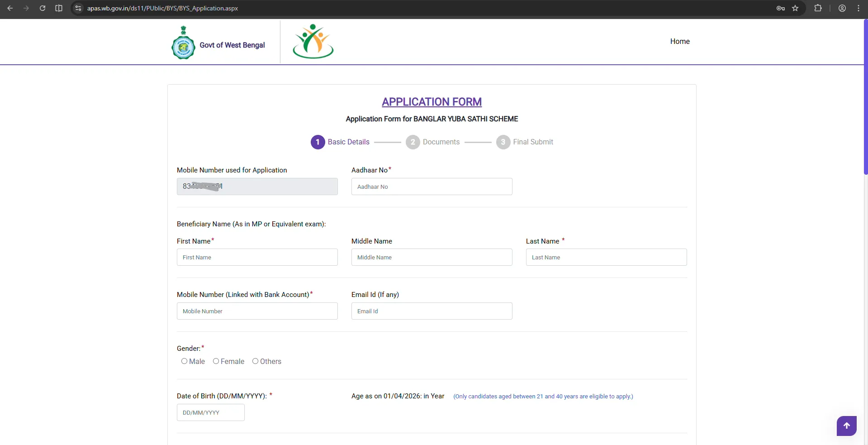This screenshot has width=868, height=445.
Task: Click the Govt of West Bengal emblem
Action: tap(183, 42)
